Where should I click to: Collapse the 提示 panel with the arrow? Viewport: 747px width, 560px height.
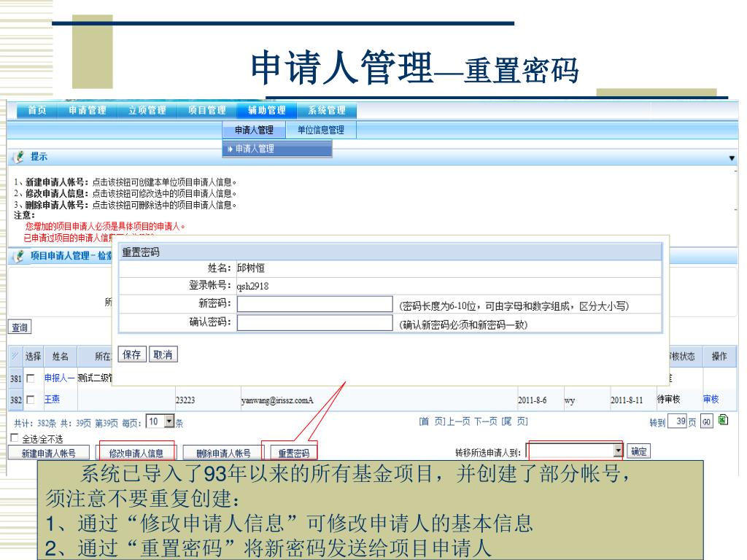coord(732,158)
